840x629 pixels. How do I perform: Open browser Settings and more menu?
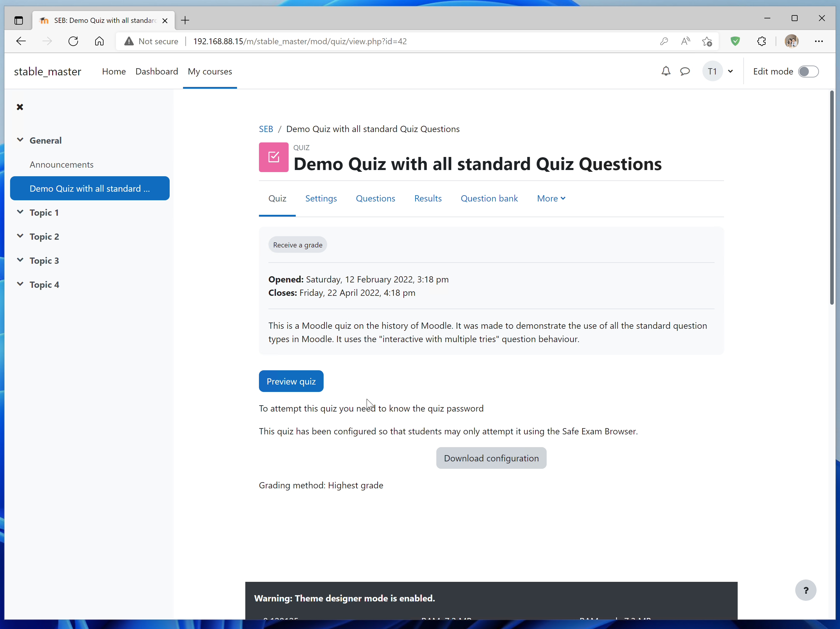coord(819,41)
